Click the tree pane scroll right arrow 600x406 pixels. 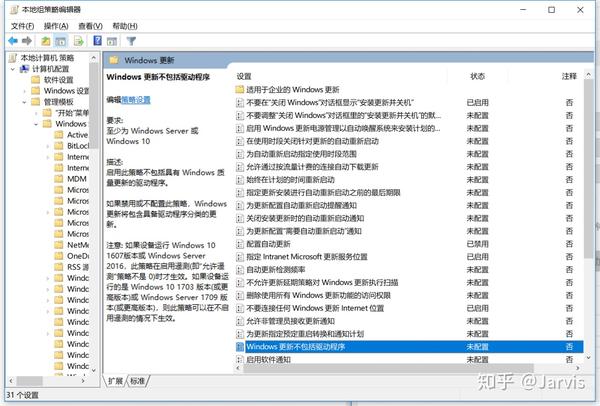83,381
